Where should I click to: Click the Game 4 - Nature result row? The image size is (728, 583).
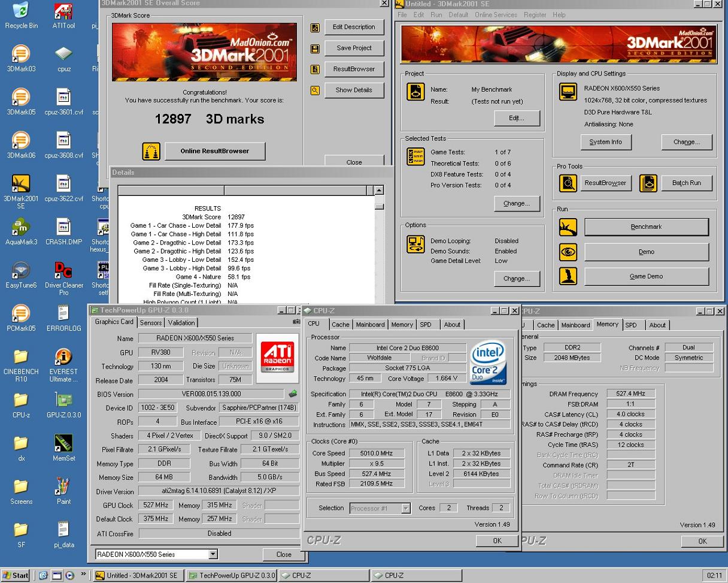coord(213,277)
